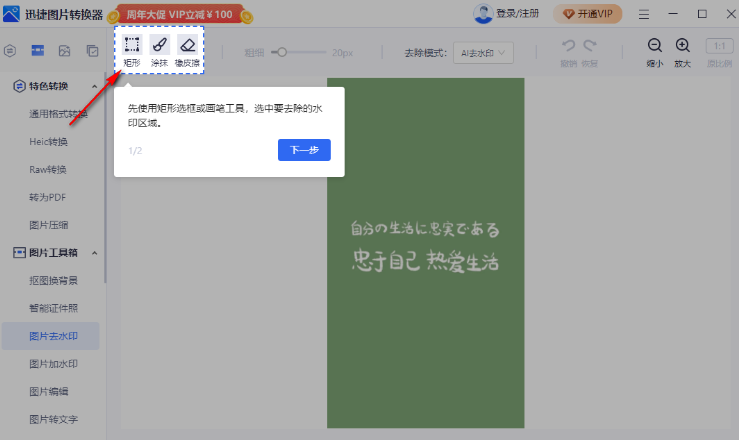This screenshot has width=739, height=440.
Task: Open 图片转文字 in sidebar
Action: (x=53, y=420)
